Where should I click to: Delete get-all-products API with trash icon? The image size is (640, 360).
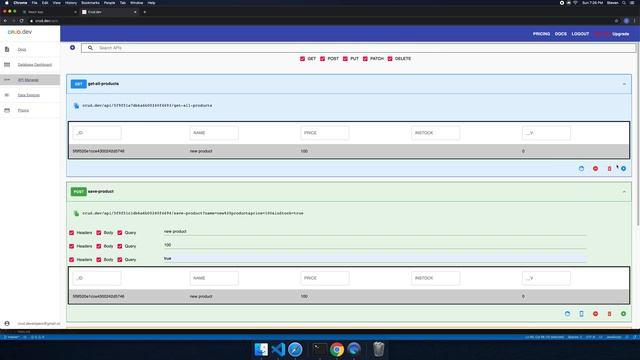click(x=609, y=169)
